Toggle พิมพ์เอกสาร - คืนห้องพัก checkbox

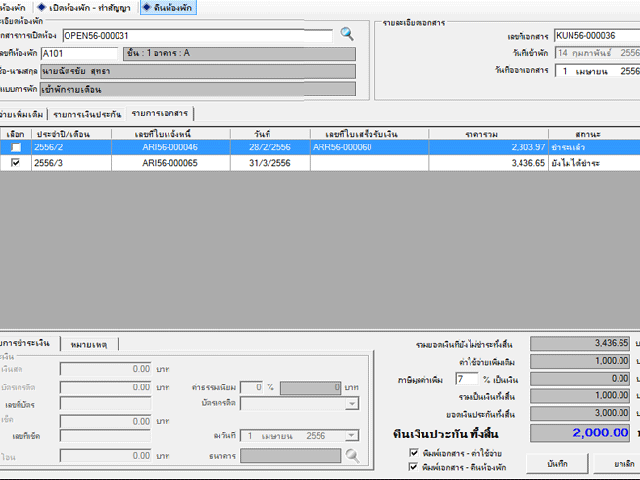click(414, 467)
